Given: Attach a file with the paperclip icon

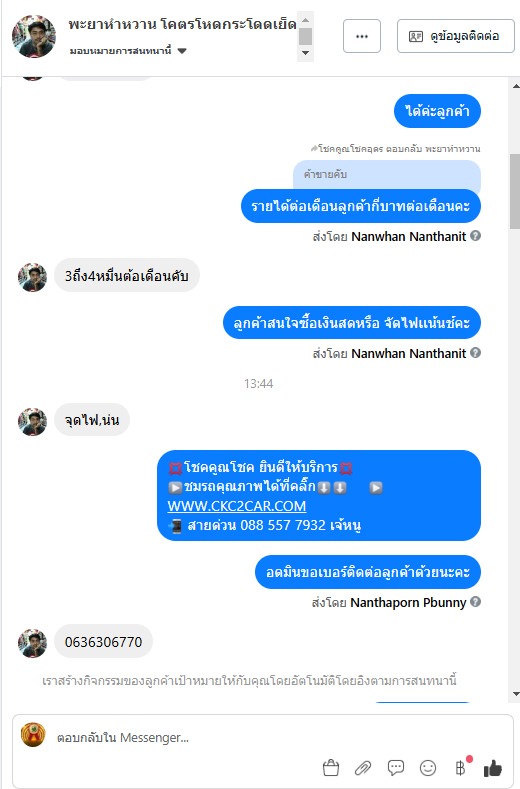Looking at the screenshot, I should [x=363, y=768].
